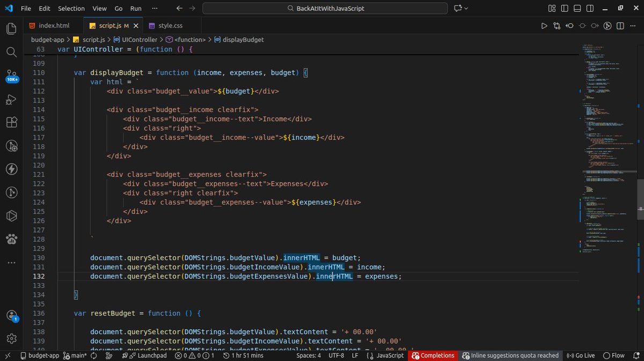644x361 pixels.
Task: Open the paw print extension icon
Action: click(x=11, y=239)
